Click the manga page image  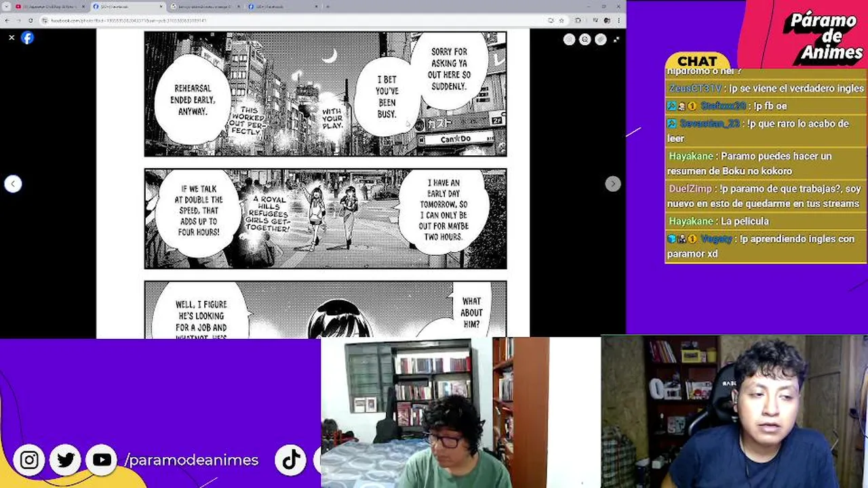(313, 183)
